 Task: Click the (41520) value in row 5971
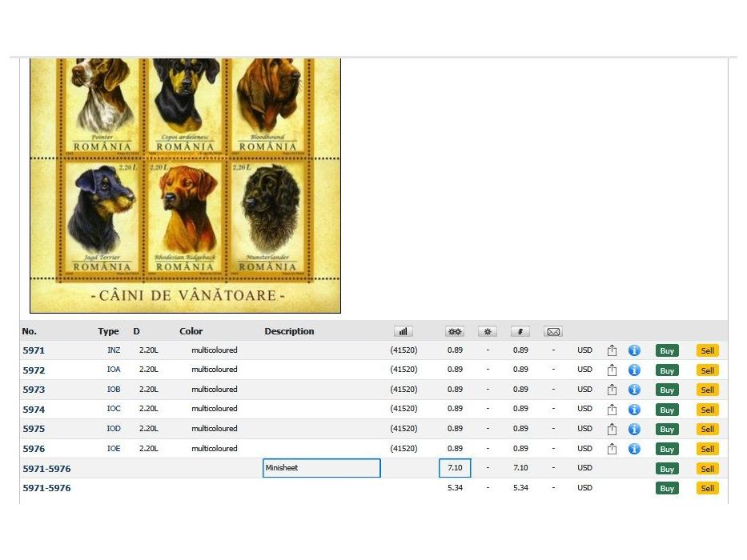[404, 350]
